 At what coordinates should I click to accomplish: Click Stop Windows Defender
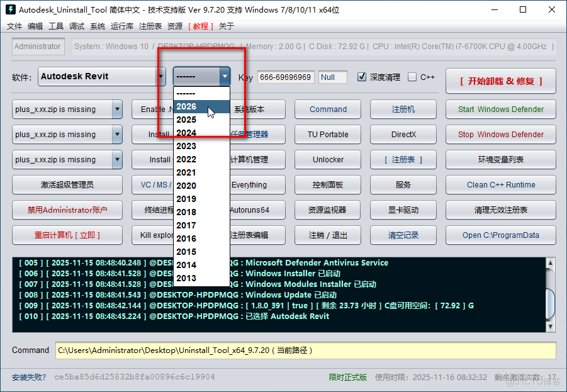pyautogui.click(x=500, y=134)
